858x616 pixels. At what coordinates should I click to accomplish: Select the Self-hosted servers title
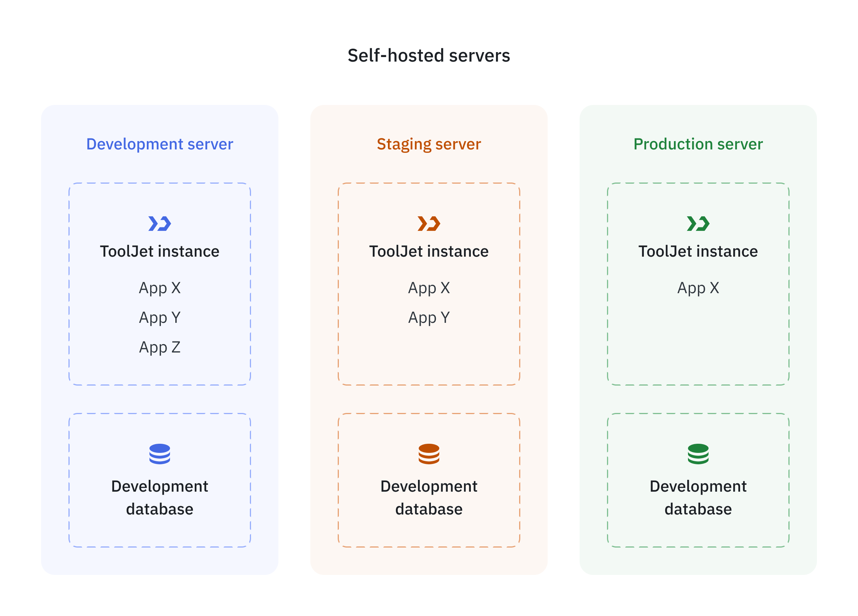429,56
